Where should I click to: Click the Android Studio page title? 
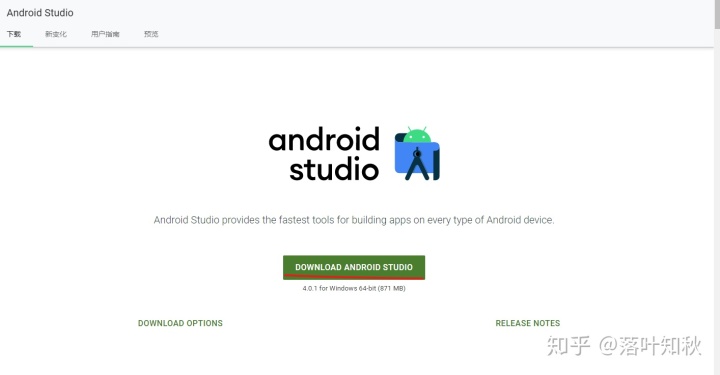click(x=40, y=13)
